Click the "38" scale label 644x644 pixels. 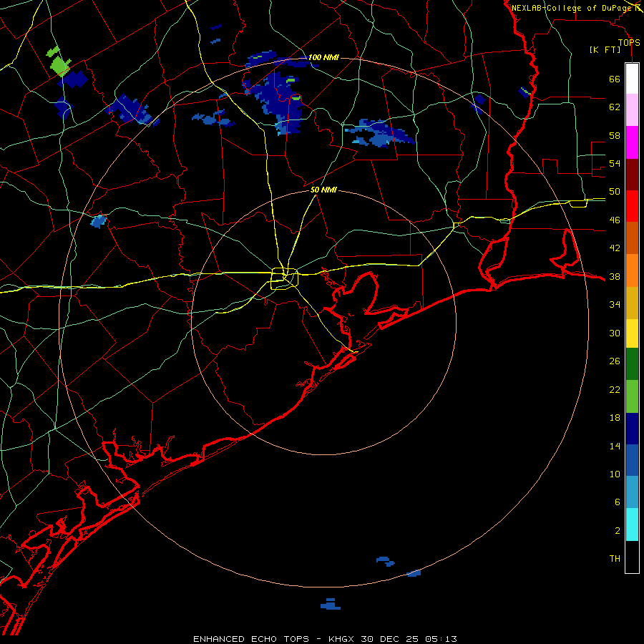point(615,277)
